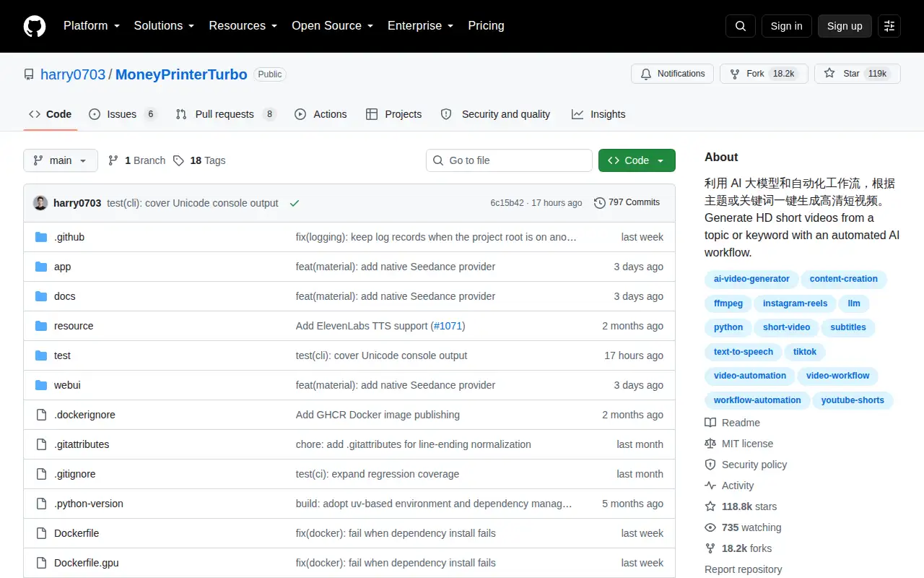Select the Code repository tab

[x=51, y=114]
